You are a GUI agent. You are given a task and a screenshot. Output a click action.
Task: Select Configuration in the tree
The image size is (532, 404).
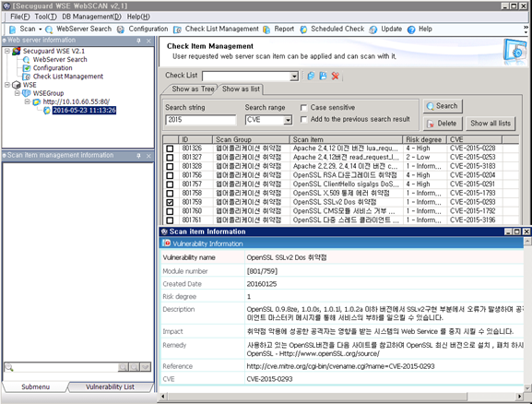53,68
